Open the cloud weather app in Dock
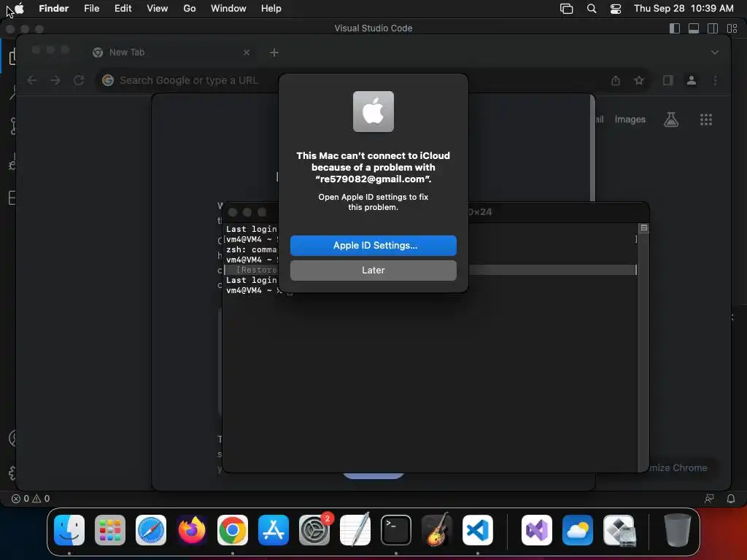The height and width of the screenshot is (560, 747). coord(578,530)
